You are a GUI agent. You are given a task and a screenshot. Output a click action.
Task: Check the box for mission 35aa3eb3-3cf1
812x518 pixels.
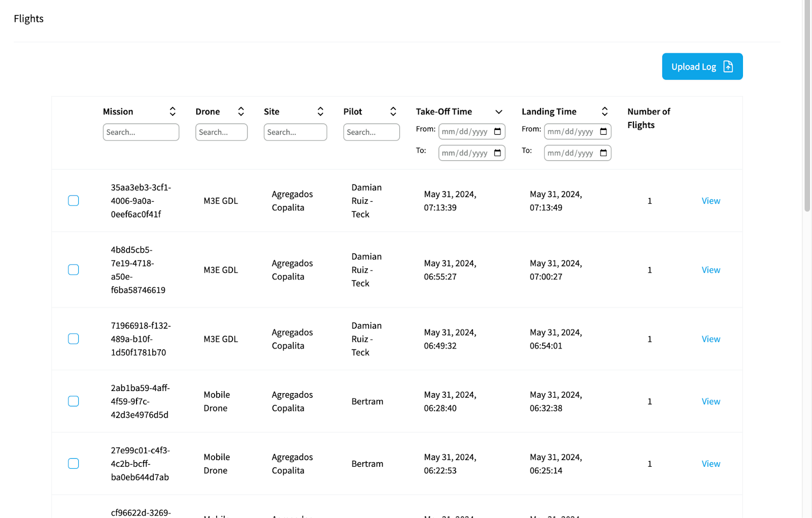point(74,201)
